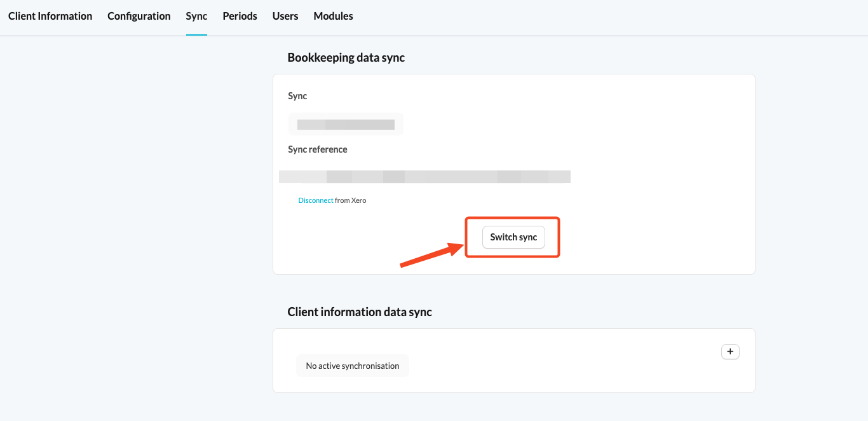This screenshot has height=421, width=868.
Task: Add a client information data sync with plus icon
Action: tap(730, 351)
